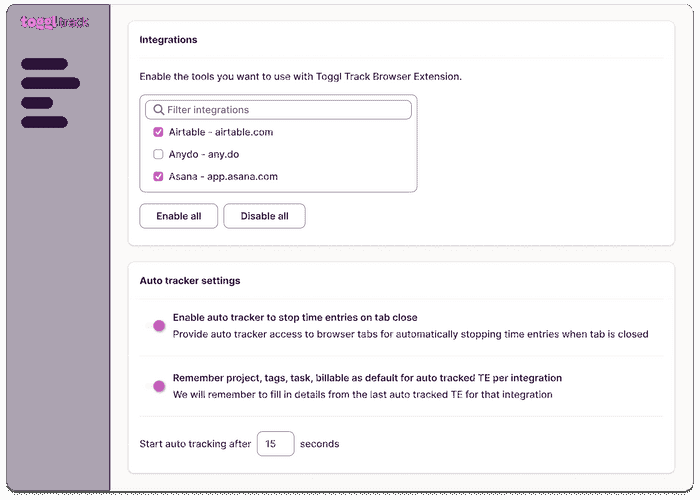700x500 pixels.
Task: Select the 'Asana - app.asana.com' label
Action: (223, 177)
